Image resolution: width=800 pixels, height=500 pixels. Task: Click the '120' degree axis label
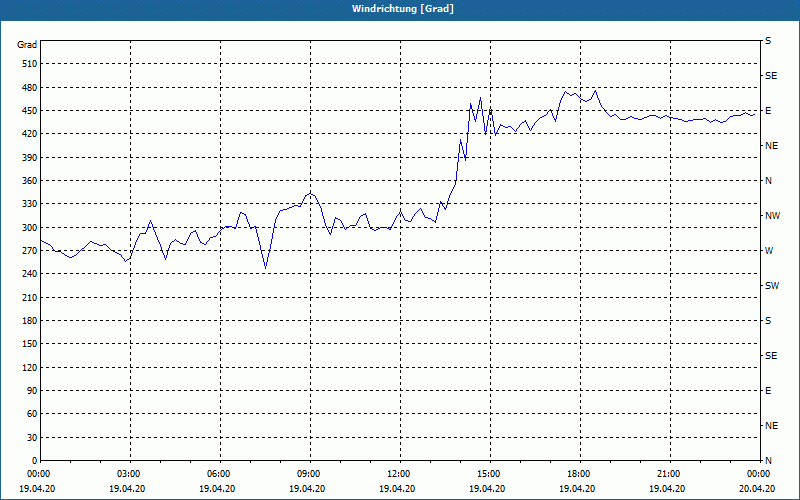tap(30, 367)
